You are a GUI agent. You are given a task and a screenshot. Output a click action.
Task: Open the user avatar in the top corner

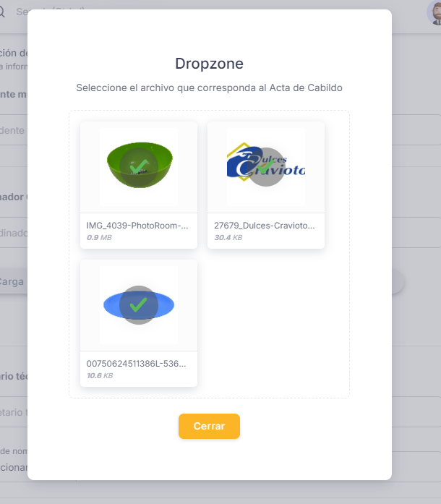(x=433, y=13)
